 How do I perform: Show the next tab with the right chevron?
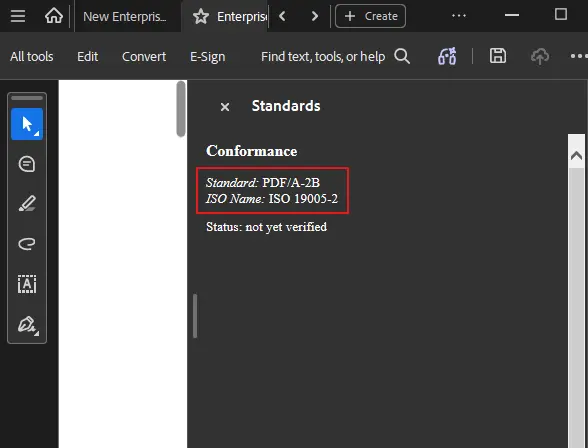click(x=315, y=16)
